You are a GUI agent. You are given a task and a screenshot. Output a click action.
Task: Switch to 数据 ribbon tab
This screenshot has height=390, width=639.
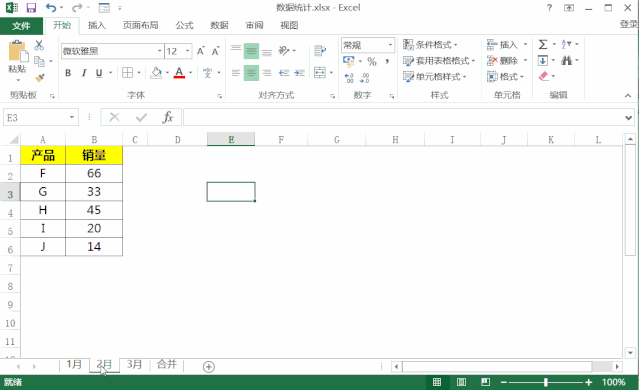point(219,25)
